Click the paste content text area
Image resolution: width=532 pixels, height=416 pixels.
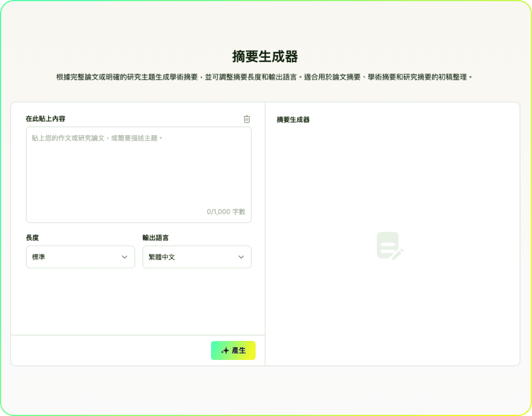(138, 174)
